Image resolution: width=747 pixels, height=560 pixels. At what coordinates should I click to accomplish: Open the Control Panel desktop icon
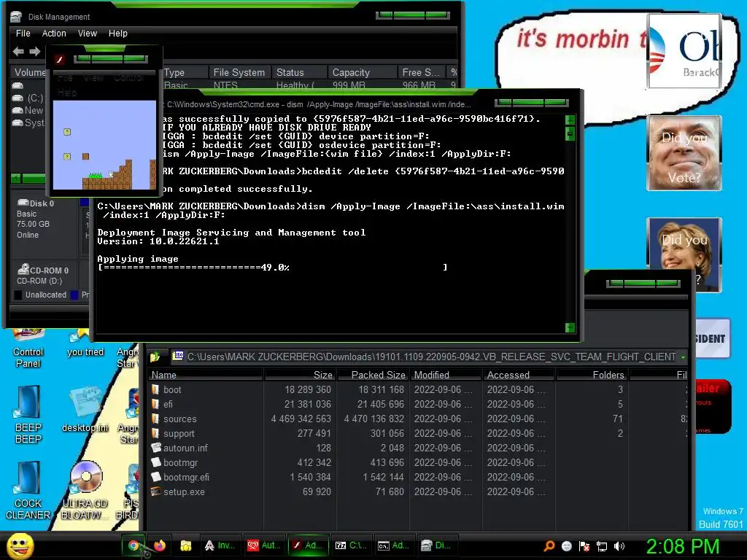pyautogui.click(x=28, y=350)
